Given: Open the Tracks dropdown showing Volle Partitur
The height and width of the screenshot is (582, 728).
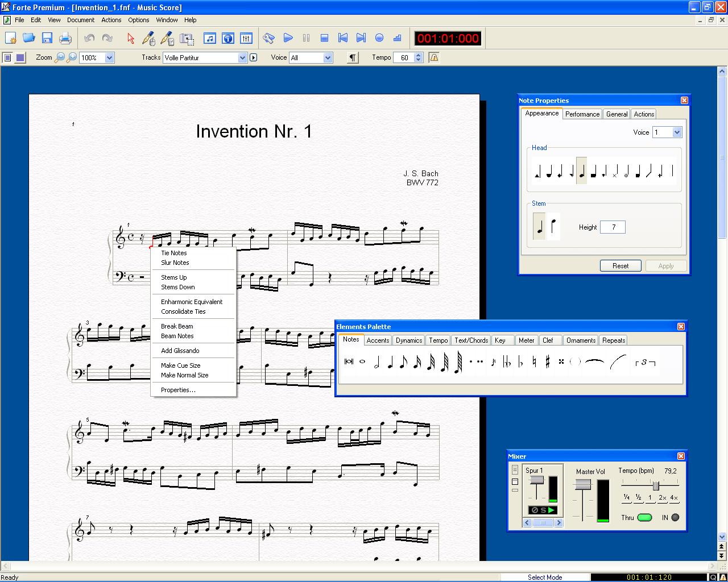Looking at the screenshot, I should click(243, 57).
